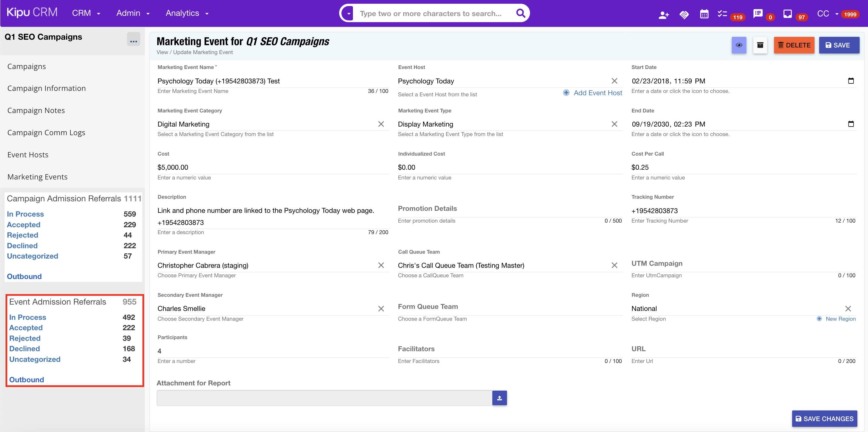This screenshot has height=432, width=868.
Task: Click the upload attachment icon button
Action: pos(499,398)
